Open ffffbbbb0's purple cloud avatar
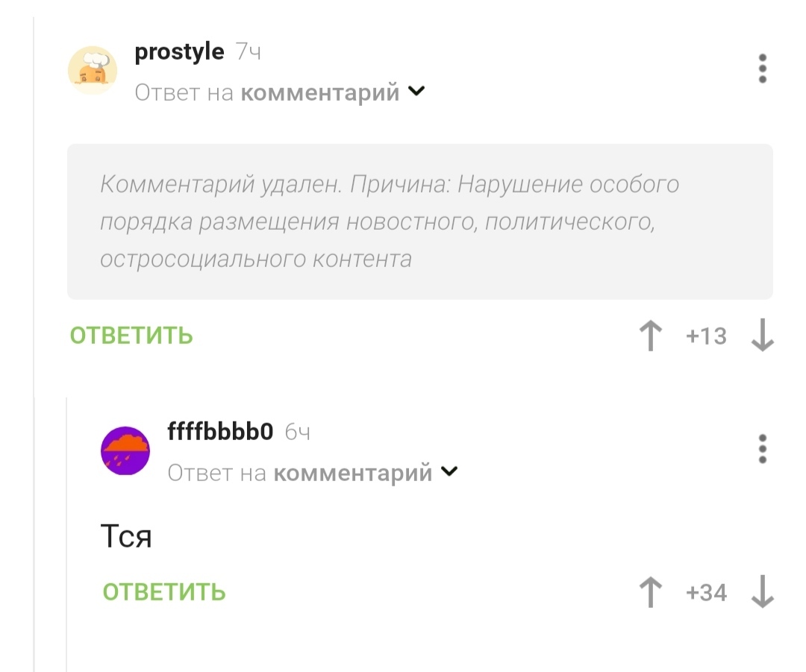 (125, 451)
